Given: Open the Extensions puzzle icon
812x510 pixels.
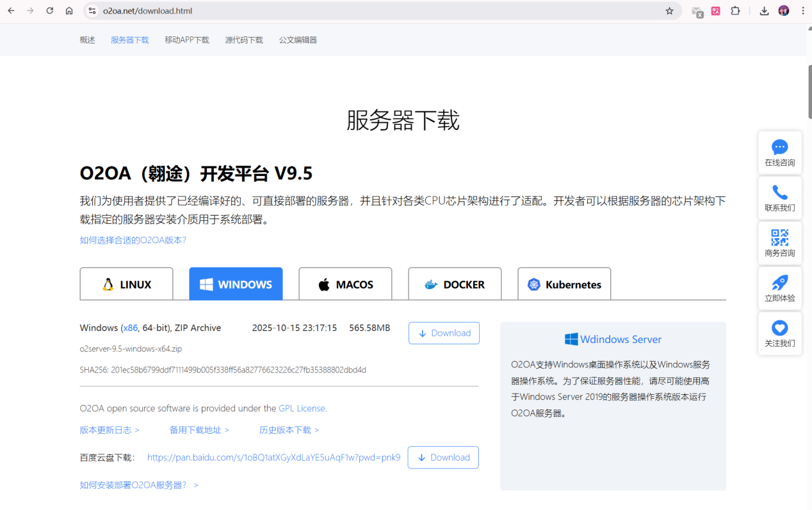Looking at the screenshot, I should [735, 11].
